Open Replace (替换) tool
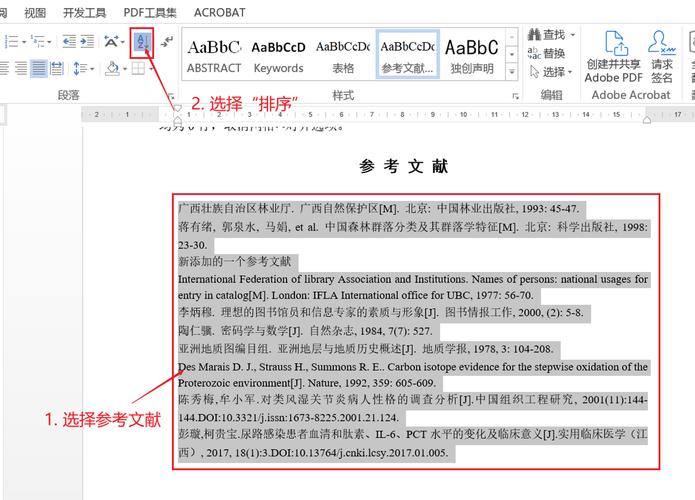The height and width of the screenshot is (500, 695). tap(546, 53)
